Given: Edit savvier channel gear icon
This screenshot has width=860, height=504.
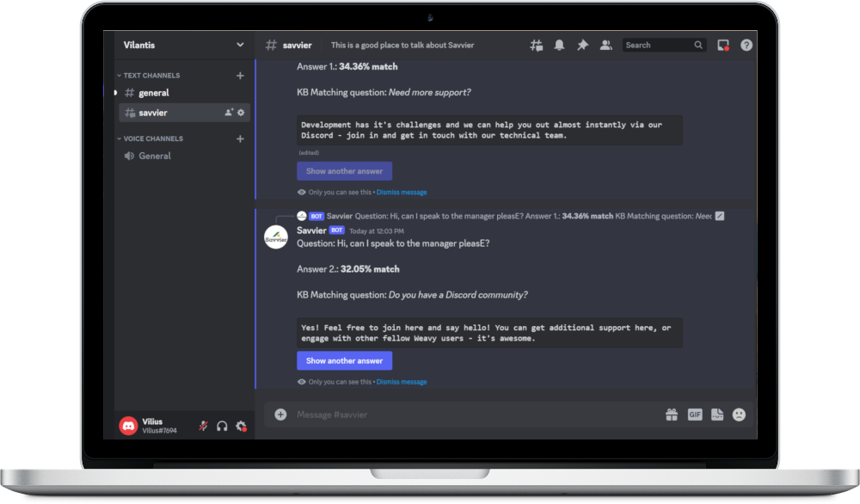Looking at the screenshot, I should pyautogui.click(x=241, y=113).
